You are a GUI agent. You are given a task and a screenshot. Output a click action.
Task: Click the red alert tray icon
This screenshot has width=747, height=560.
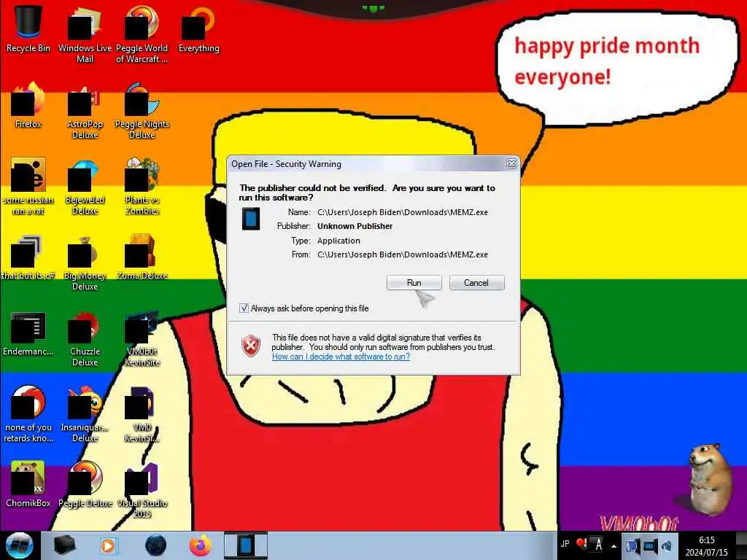point(581,542)
